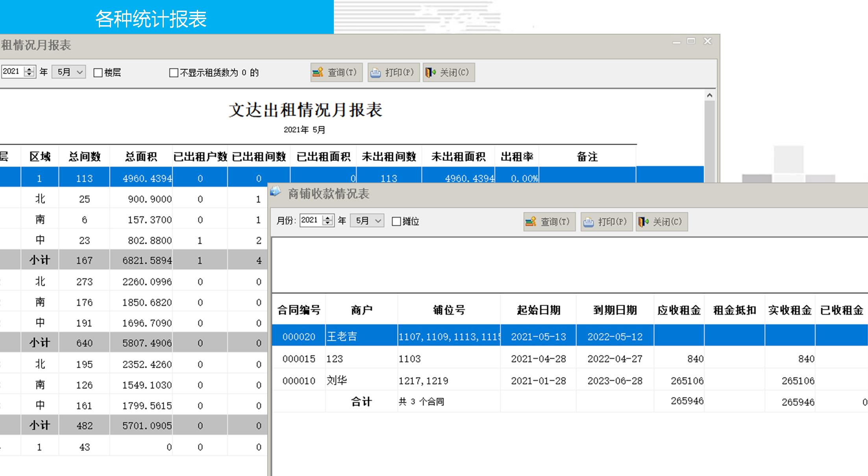The image size is (868, 476).
Task: Click scroll up arrow on rental report scrollbar
Action: click(709, 95)
